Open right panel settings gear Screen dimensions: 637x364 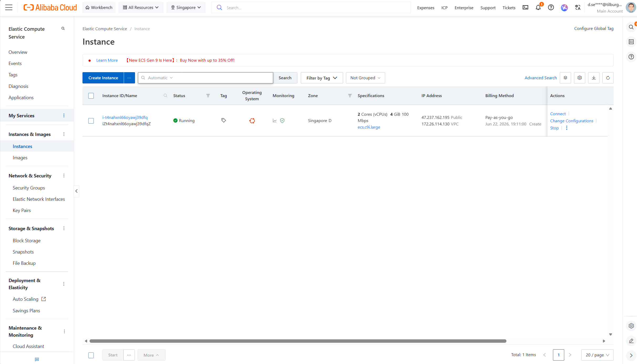(x=631, y=326)
